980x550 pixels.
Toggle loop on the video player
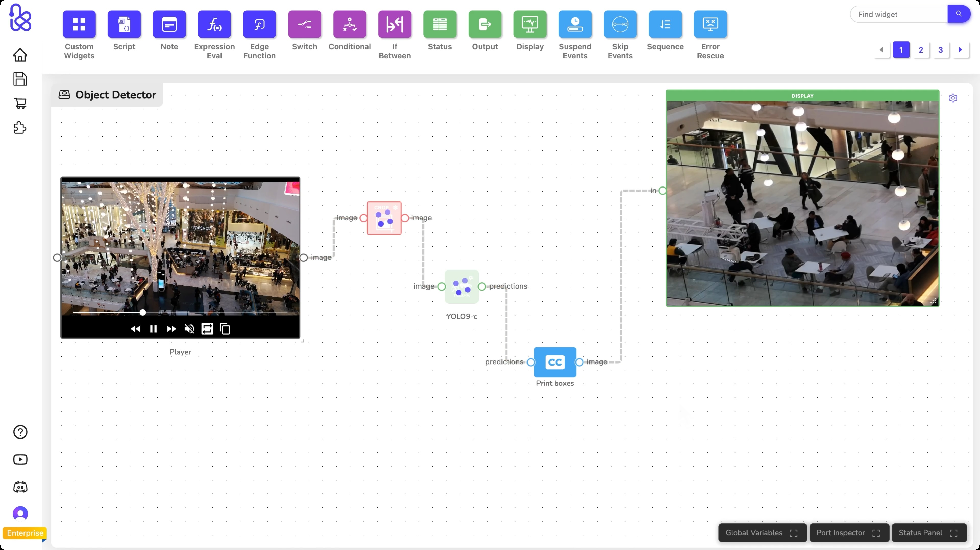click(207, 329)
